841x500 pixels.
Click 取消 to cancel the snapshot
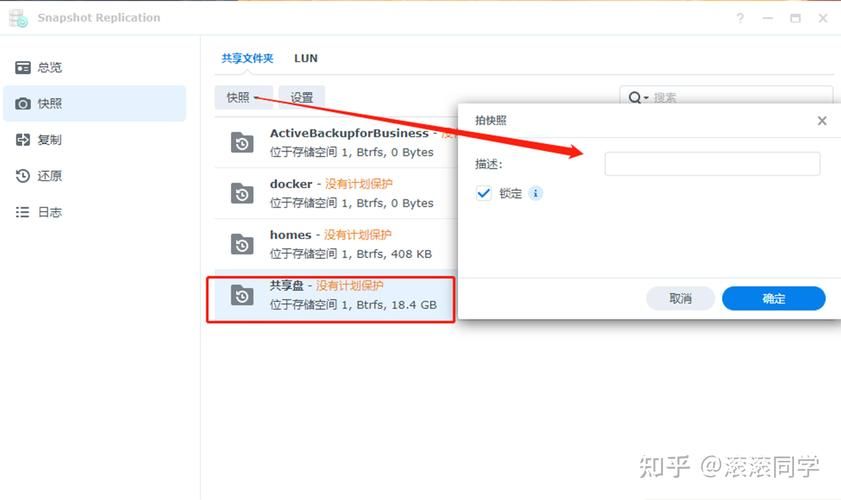pyautogui.click(x=680, y=298)
